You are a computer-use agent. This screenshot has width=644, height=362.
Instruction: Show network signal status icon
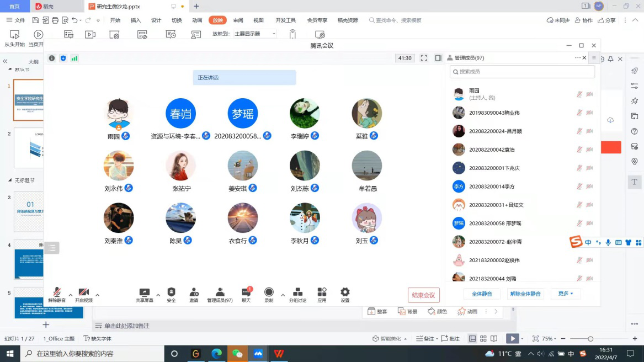74,58
